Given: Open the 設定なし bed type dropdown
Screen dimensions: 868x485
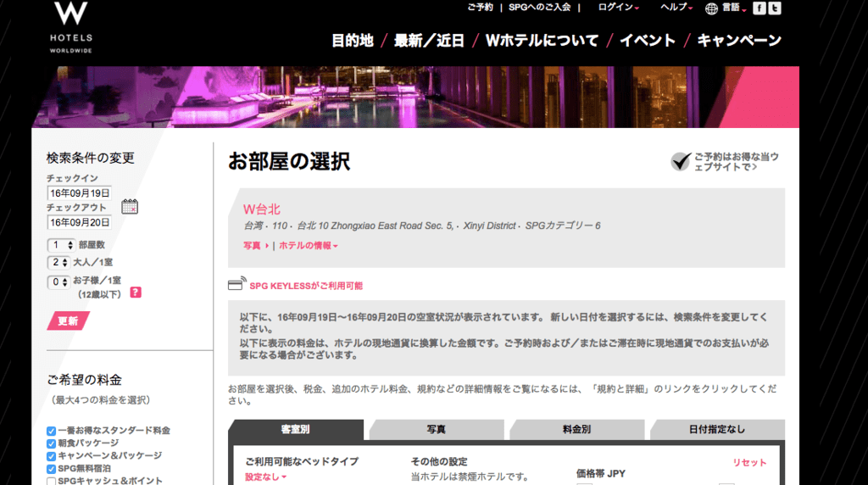Looking at the screenshot, I should [265, 477].
